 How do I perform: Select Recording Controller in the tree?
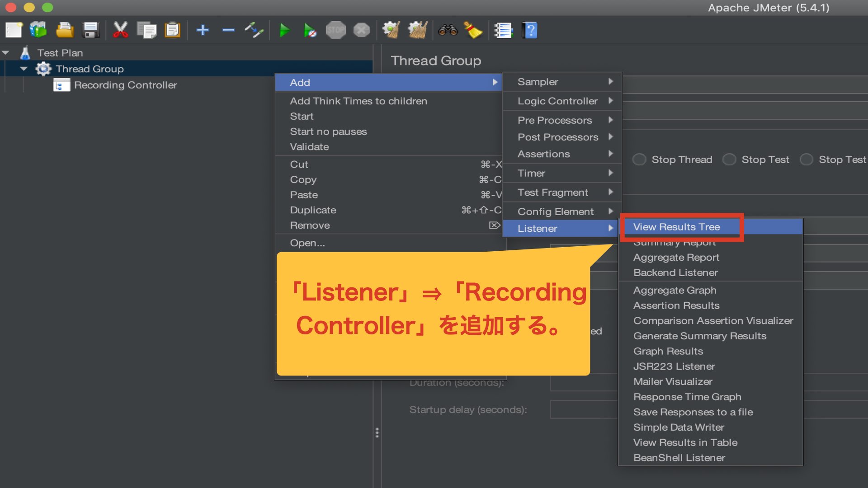click(125, 85)
